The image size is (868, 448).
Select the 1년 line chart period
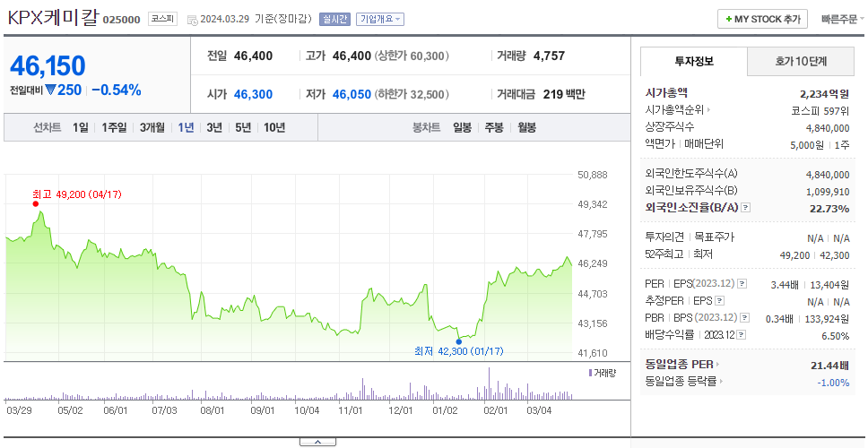pyautogui.click(x=186, y=128)
